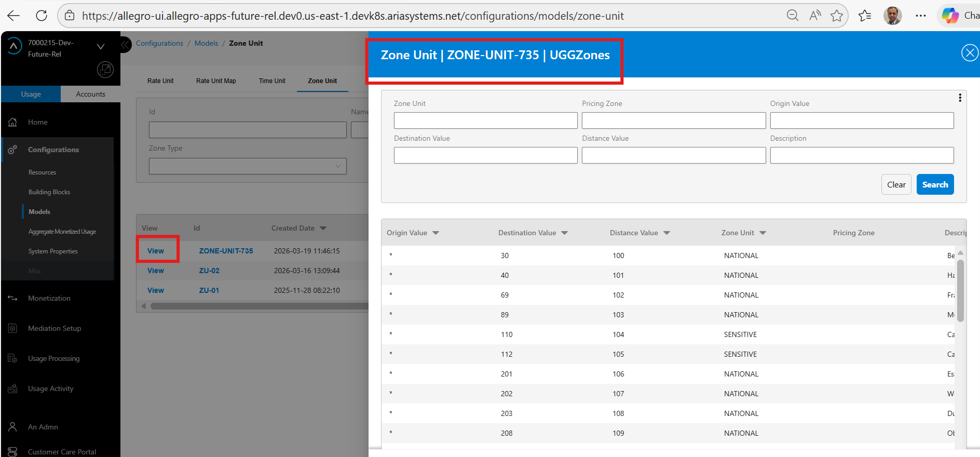The width and height of the screenshot is (980, 457).
Task: Click the Pricing Zone input field
Action: [673, 120]
